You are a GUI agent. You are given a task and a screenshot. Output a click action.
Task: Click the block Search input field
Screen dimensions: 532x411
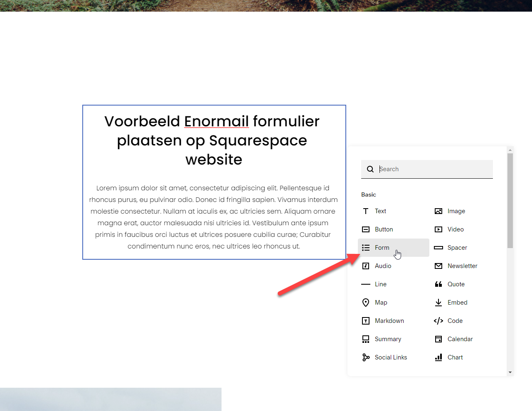427,169
